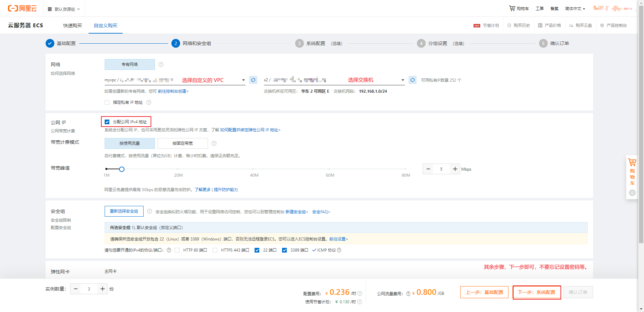Viewport: 644px width, 312px height.
Task: Open create VPC in console link
Action: [173, 91]
